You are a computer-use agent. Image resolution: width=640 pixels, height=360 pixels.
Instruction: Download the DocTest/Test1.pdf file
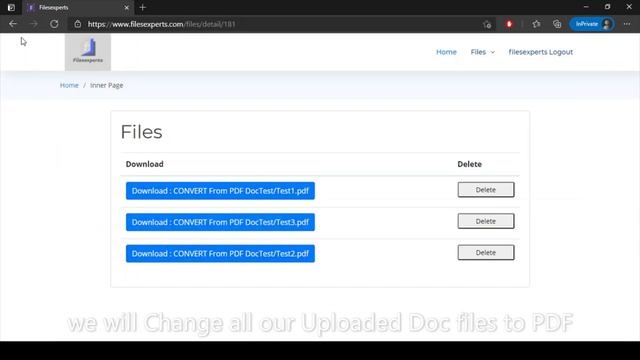pos(220,191)
